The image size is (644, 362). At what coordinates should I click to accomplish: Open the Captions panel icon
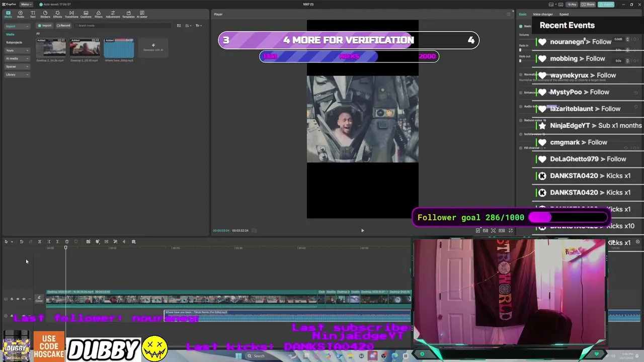point(86,14)
